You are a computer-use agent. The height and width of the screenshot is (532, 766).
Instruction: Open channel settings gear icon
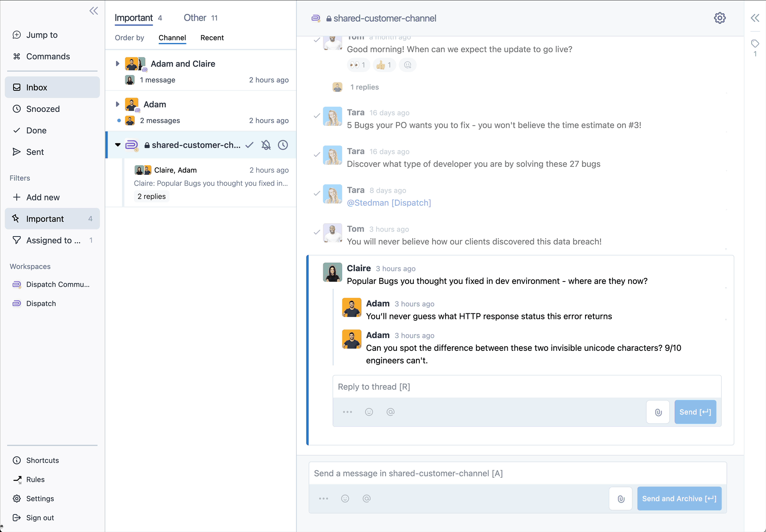pyautogui.click(x=719, y=18)
